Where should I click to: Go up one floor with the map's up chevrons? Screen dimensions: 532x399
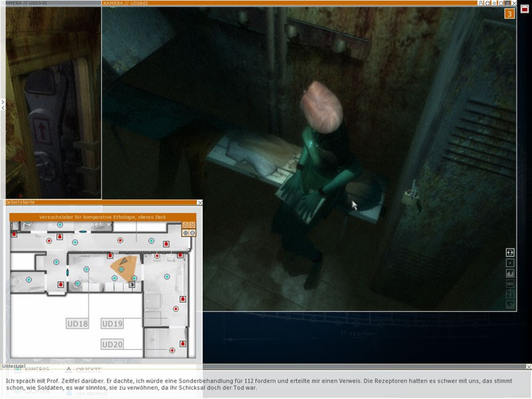point(185,225)
